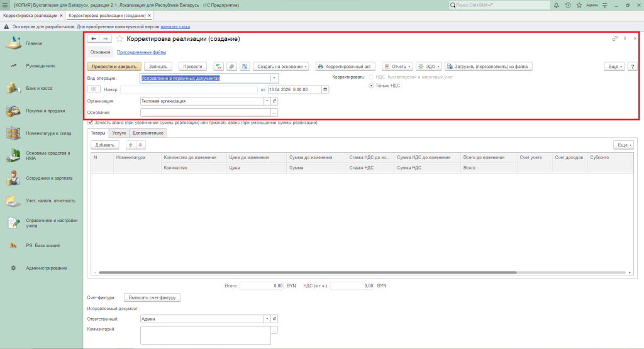
Task: Click into the Комментарий text field
Action: point(205,335)
